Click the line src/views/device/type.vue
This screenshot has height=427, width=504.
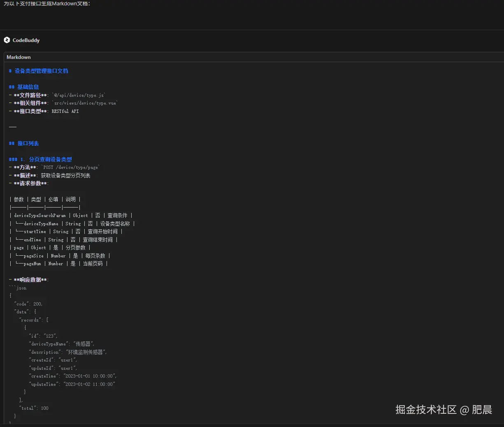coord(63,103)
